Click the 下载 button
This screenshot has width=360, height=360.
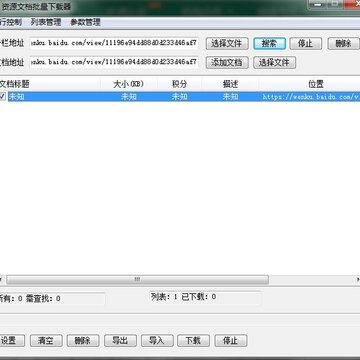[x=193, y=341]
